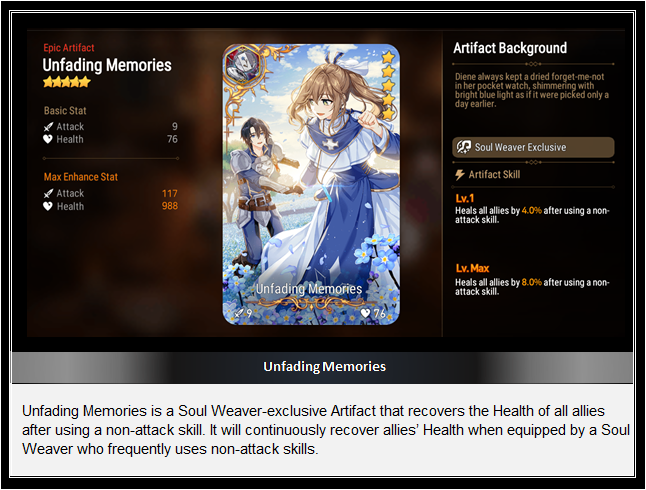This screenshot has width=646, height=490.
Task: Click the Max Enhance Stat header
Action: tap(81, 177)
